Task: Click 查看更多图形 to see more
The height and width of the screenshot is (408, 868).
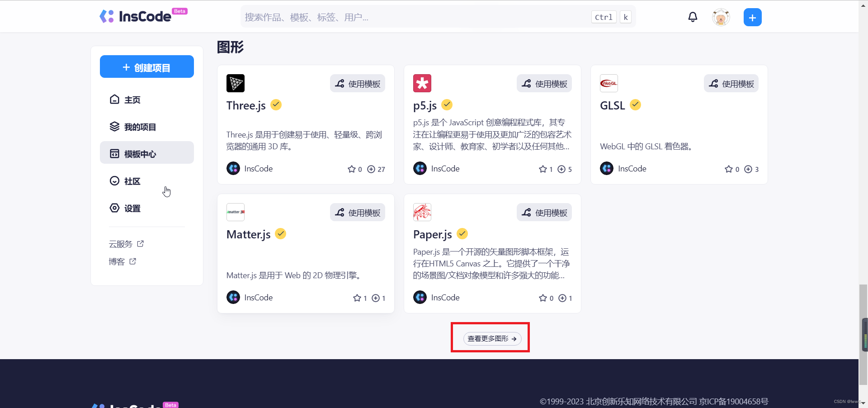Action: 492,338
